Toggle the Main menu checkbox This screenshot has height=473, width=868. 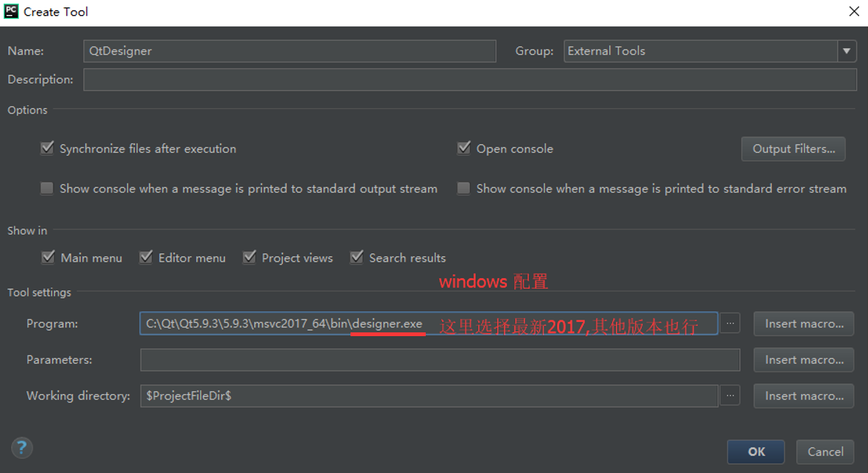48,257
